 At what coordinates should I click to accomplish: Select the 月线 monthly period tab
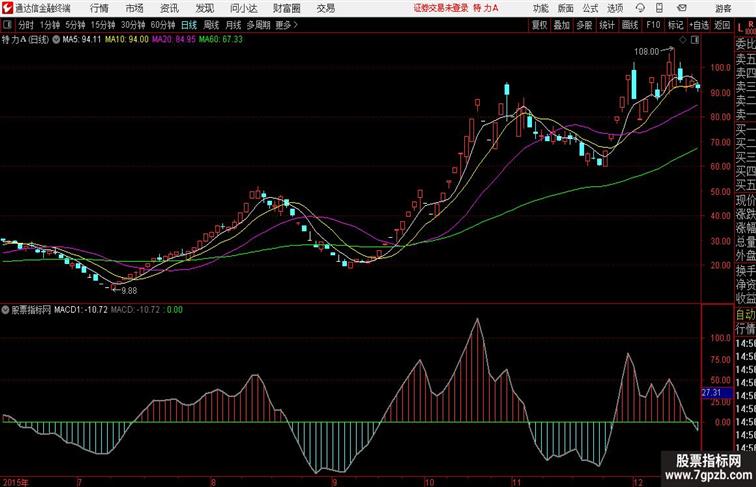233,25
